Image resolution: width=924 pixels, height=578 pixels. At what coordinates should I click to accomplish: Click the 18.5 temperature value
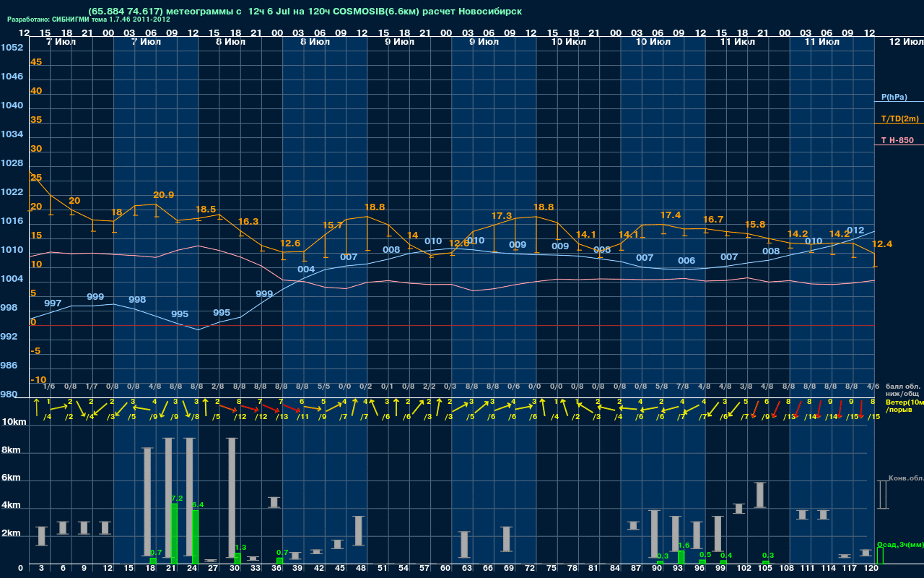point(206,209)
